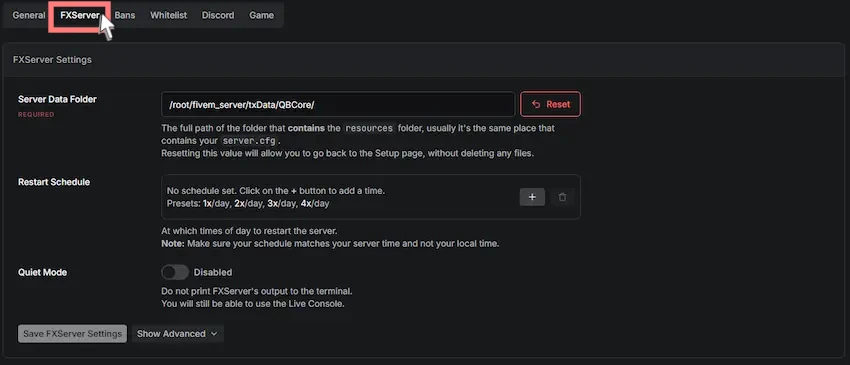Apply the 2x/day restart preset
Screen dimensions: 850x365
tap(247, 204)
